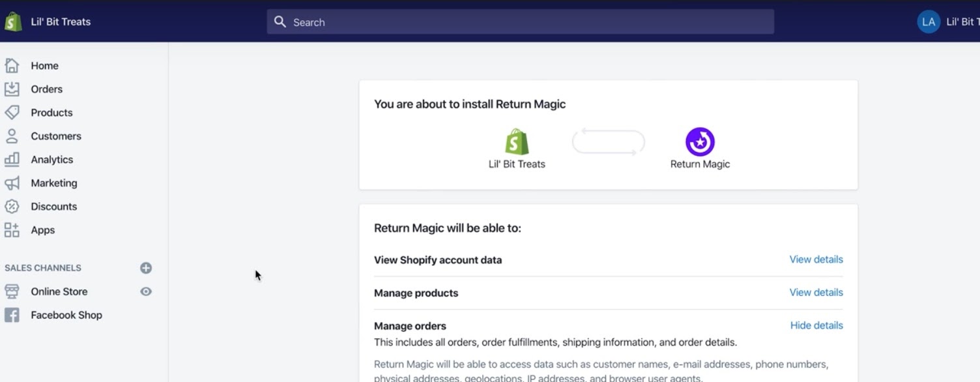Open the Online Store sales channel
Viewport: 980px width, 382px height.
coord(59,291)
